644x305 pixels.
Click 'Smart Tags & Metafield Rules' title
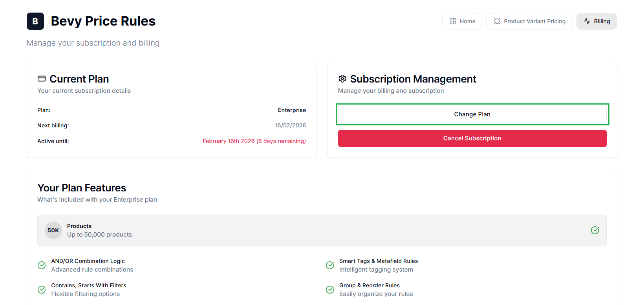(x=379, y=261)
